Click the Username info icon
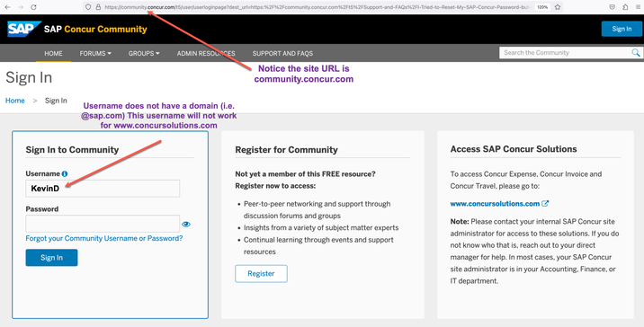 [x=65, y=173]
